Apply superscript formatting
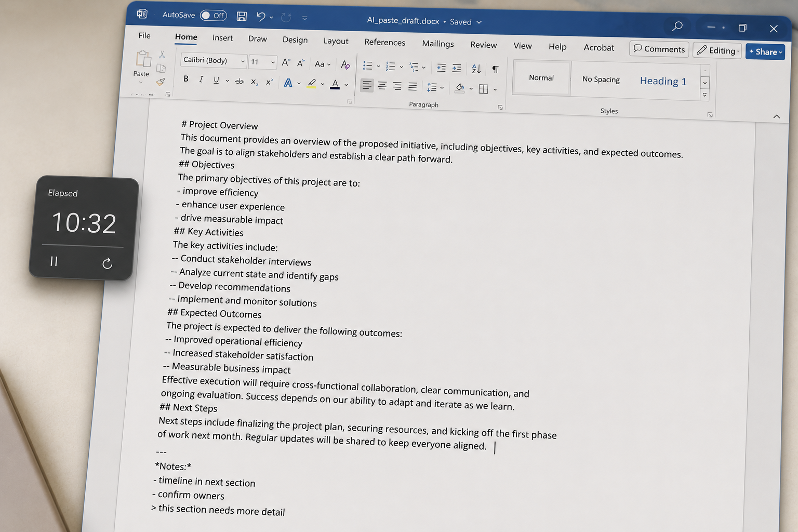This screenshot has height=532, width=798. pos(269,82)
